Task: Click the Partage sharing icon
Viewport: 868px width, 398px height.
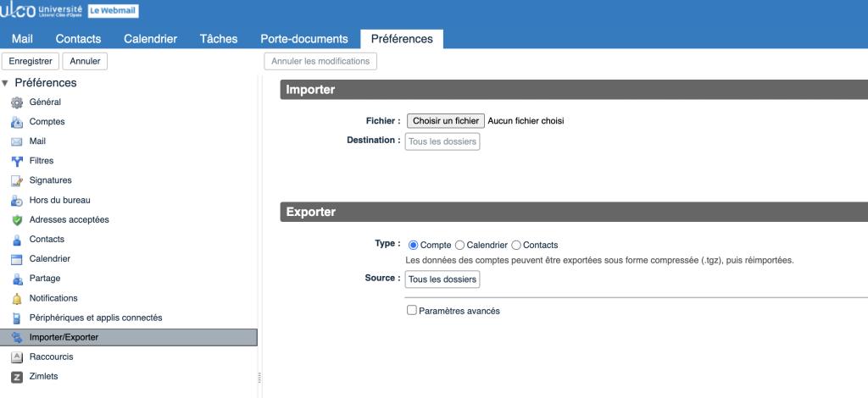Action: click(16, 279)
